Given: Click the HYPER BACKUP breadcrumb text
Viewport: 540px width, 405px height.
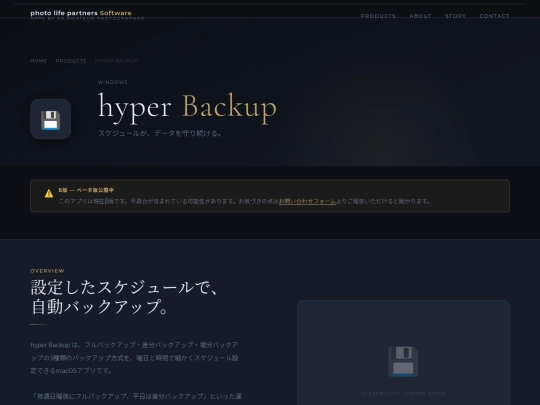Looking at the screenshot, I should [x=116, y=61].
